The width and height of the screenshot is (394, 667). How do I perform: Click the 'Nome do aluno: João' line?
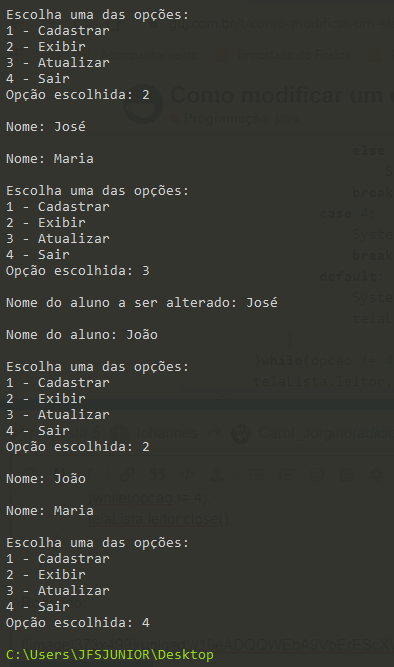pos(82,335)
